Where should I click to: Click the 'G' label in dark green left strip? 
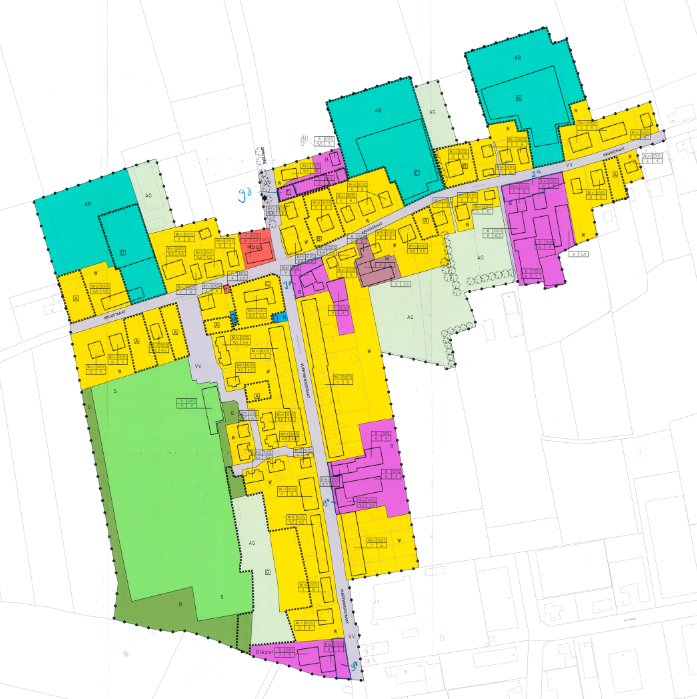[90, 407]
